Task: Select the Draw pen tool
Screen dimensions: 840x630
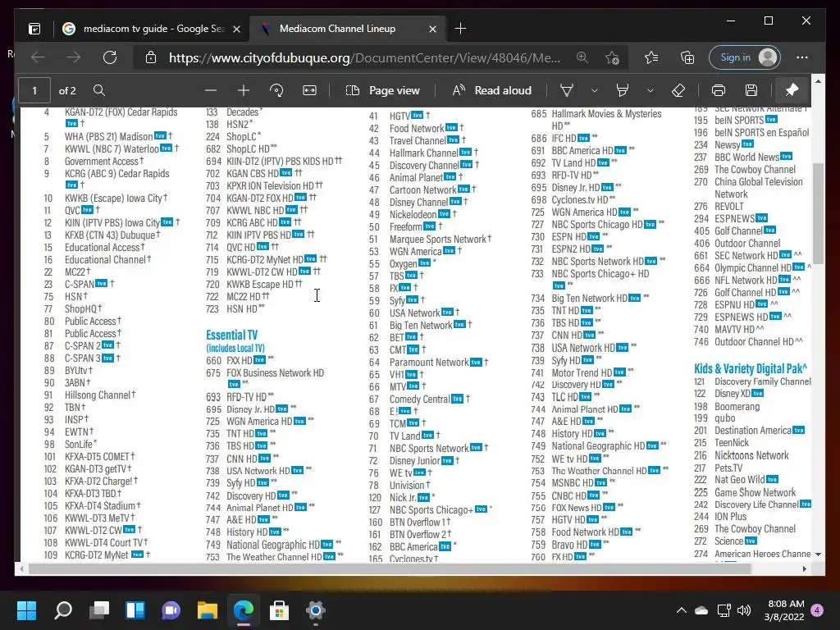Action: click(x=567, y=90)
